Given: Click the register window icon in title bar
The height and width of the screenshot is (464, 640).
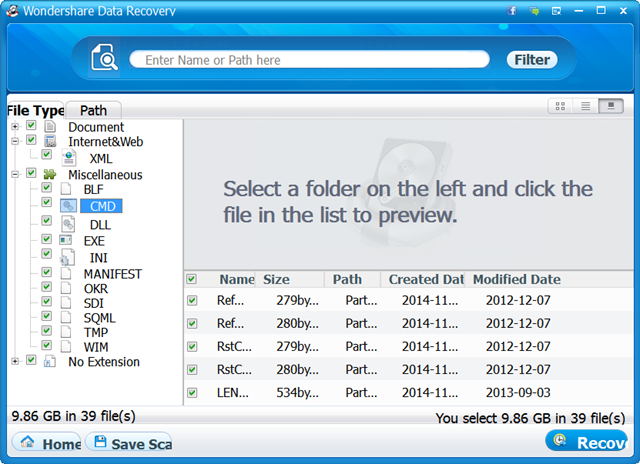Looking at the screenshot, I should tap(556, 11).
